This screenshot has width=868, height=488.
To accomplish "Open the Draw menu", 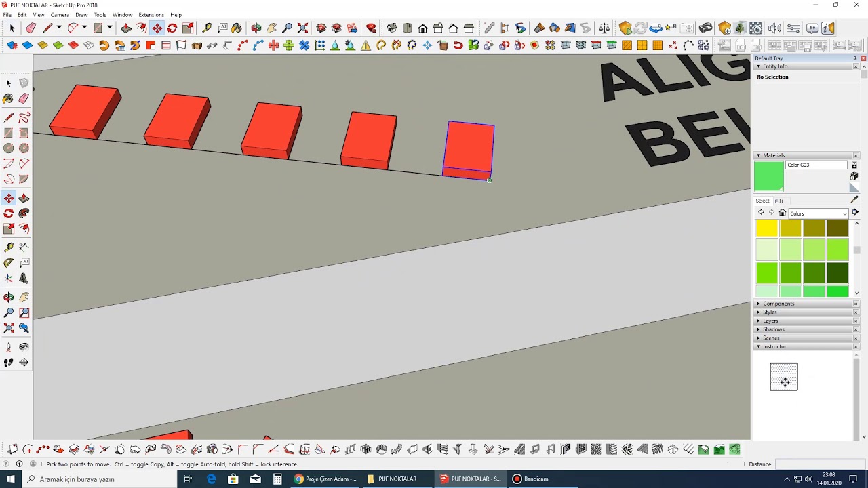I will 81,14.
